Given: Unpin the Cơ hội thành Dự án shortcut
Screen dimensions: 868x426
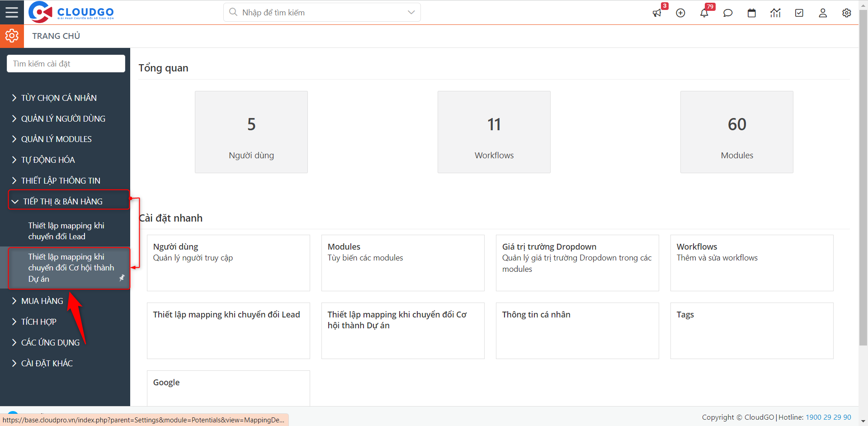Looking at the screenshot, I should coord(122,278).
